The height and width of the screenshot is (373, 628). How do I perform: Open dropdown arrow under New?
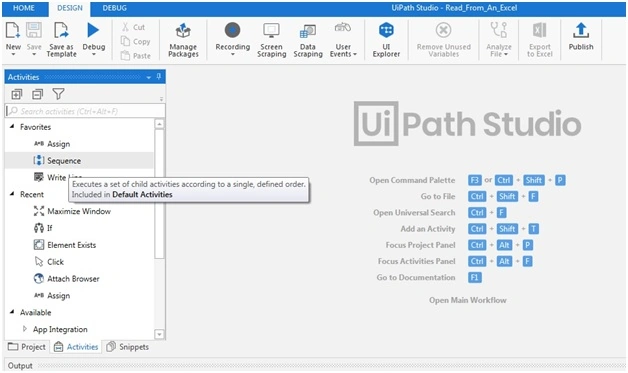click(13, 54)
